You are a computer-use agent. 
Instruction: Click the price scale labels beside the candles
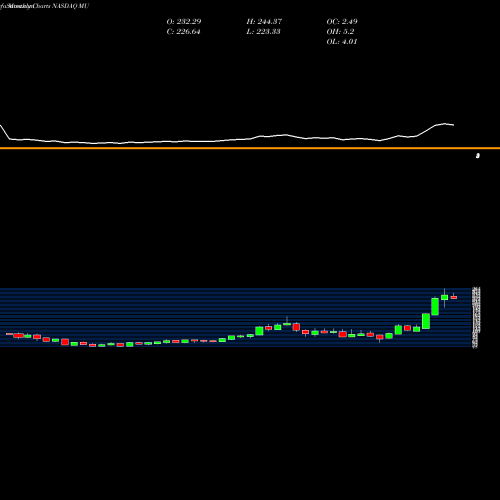pos(476,318)
